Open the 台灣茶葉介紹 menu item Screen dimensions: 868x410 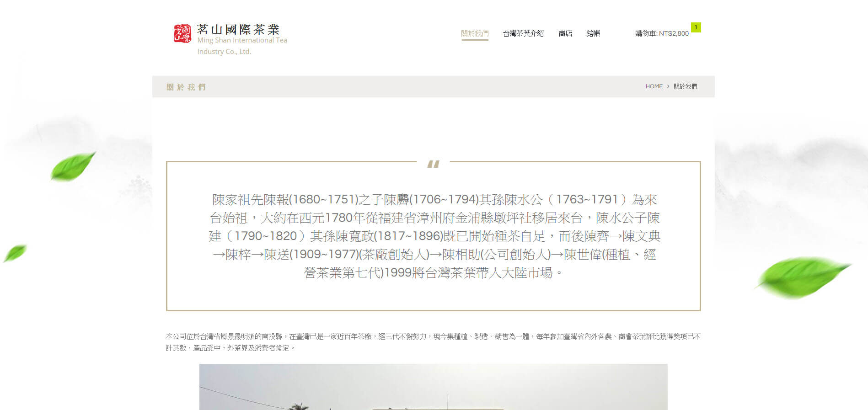pos(523,33)
